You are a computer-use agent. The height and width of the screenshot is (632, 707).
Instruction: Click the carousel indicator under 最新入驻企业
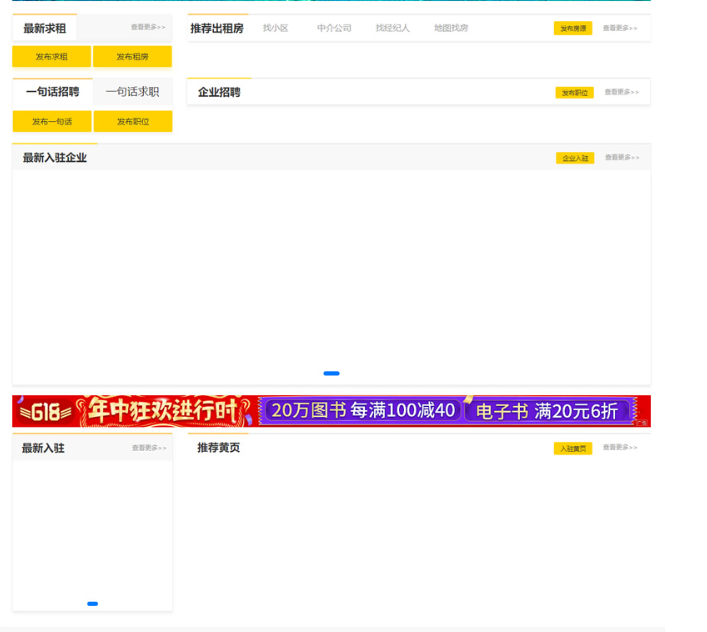[x=331, y=373]
